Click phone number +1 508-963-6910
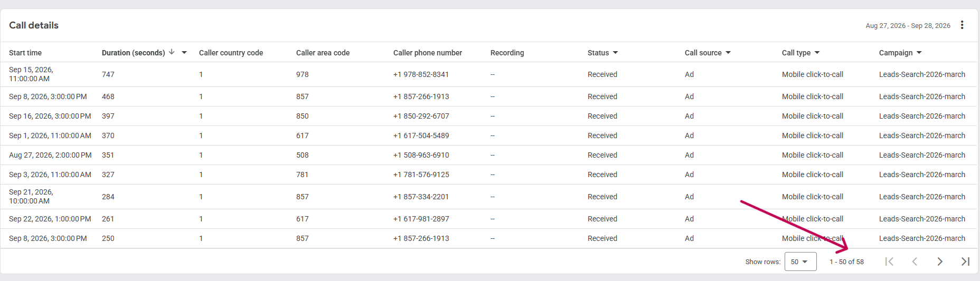 click(x=421, y=155)
